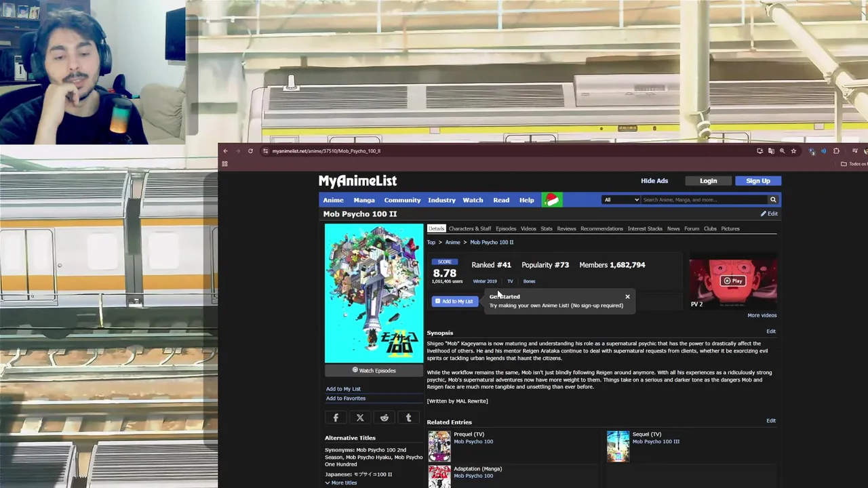Screen dimensions: 868x488
Task: Share the anime on Tumblr
Action: click(409, 418)
